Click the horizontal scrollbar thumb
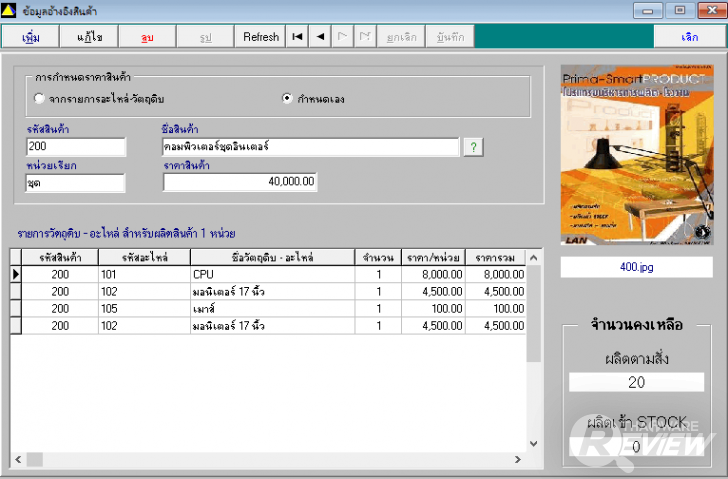728x479 pixels. pyautogui.click(x=34, y=460)
